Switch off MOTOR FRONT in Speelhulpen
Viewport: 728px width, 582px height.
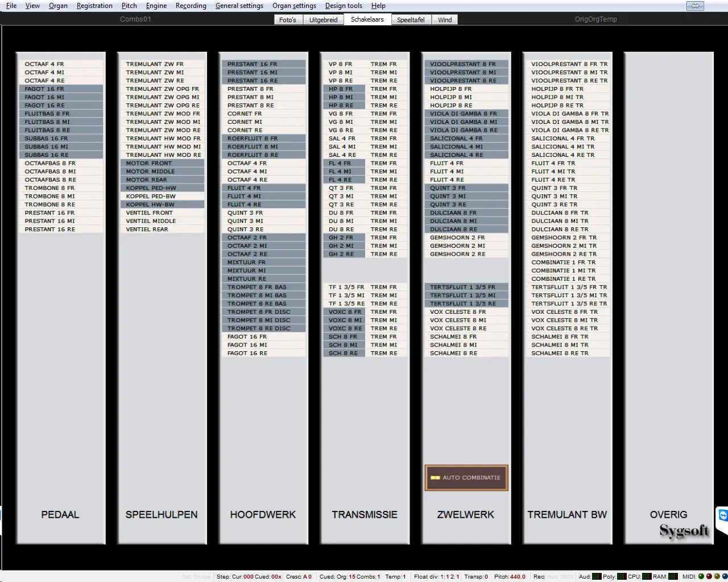[162, 163]
